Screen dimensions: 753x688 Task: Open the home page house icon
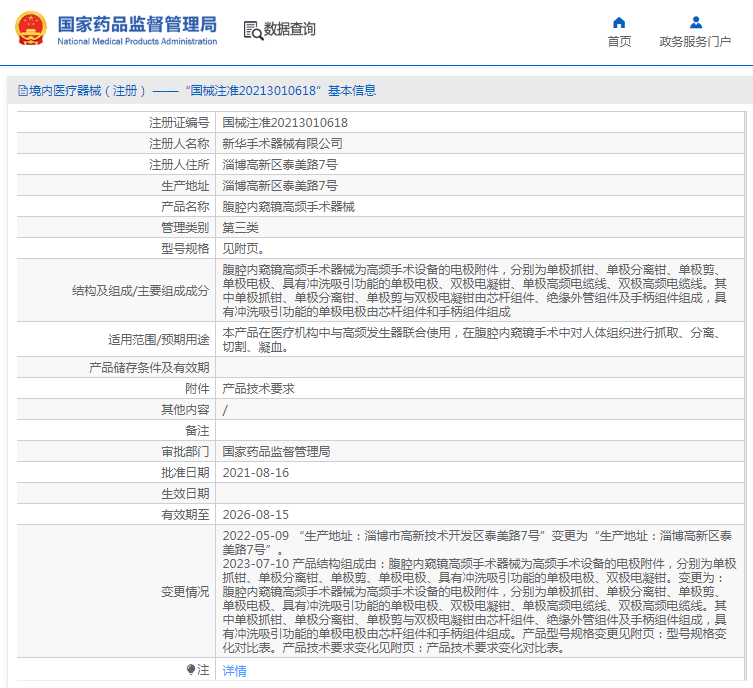pos(619,23)
